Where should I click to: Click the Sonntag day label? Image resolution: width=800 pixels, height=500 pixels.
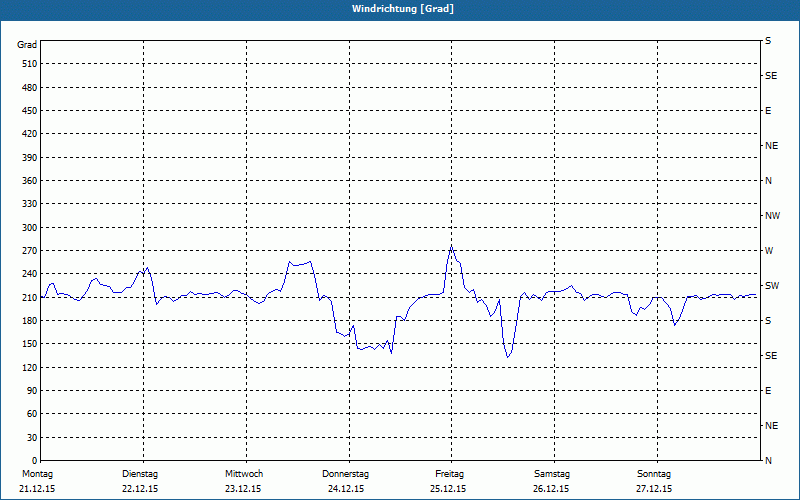pos(654,473)
